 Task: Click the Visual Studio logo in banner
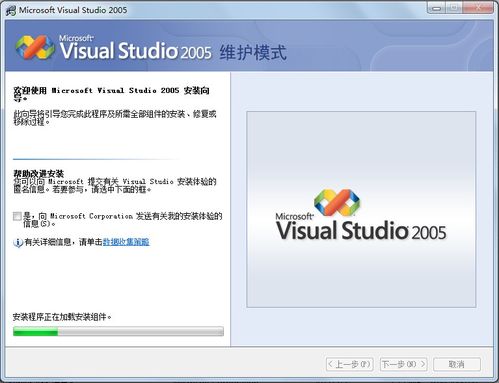(x=35, y=47)
